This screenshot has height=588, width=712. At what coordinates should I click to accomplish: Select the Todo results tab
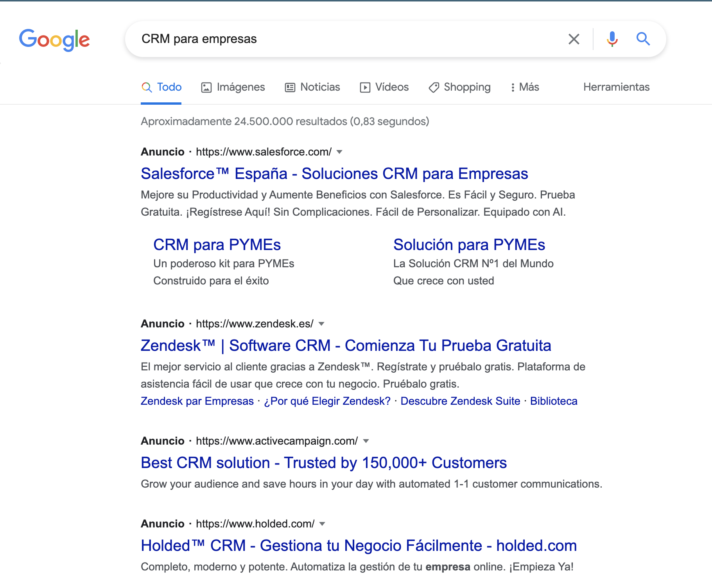pyautogui.click(x=161, y=87)
